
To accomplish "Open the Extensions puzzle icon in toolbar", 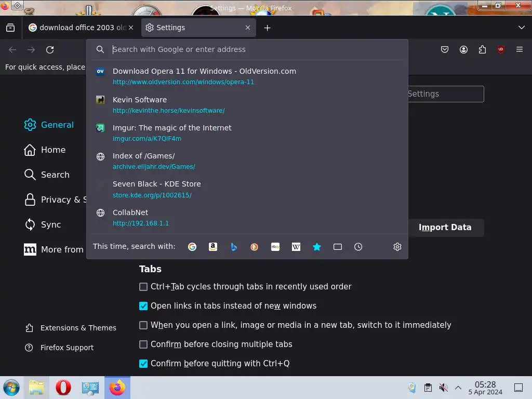I will 482,49.
